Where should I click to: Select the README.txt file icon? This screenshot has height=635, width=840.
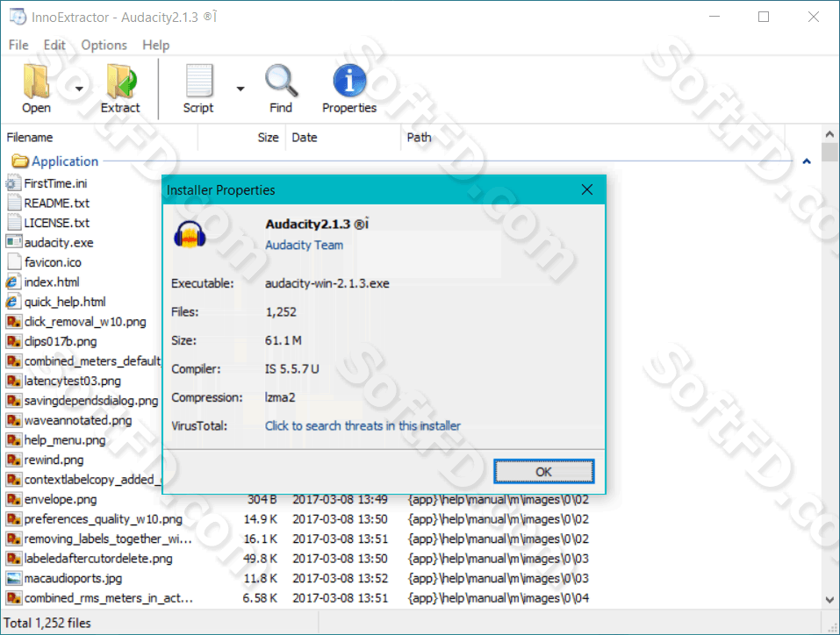[x=14, y=203]
